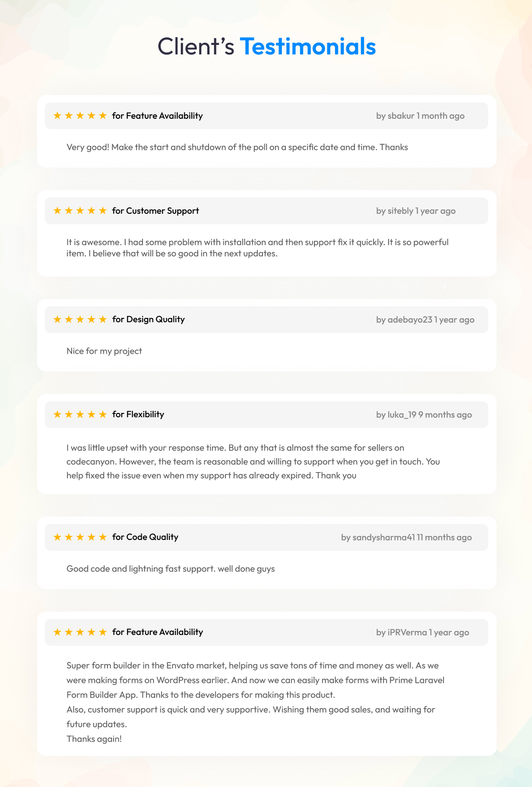The width and height of the screenshot is (532, 787).
Task: Click the 'by sitebly 1 year ago' author text
Action: 416,211
